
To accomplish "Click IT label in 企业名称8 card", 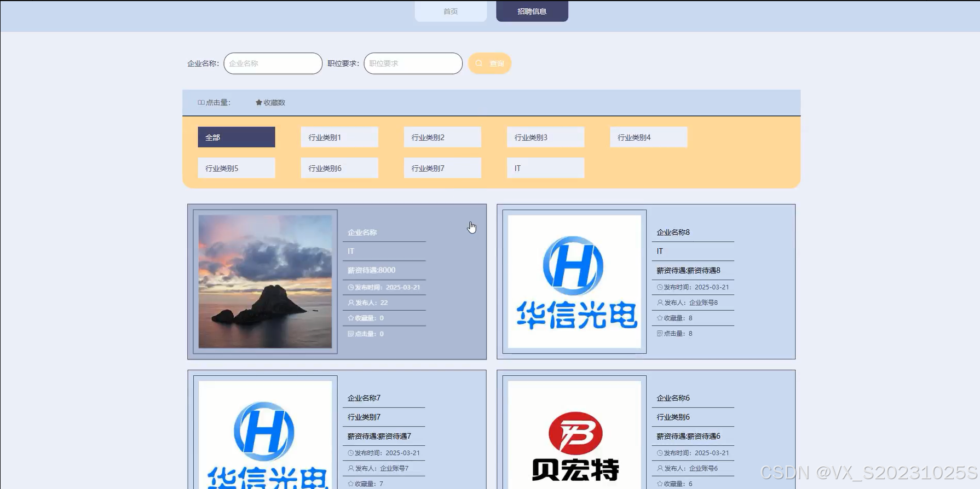I will 660,251.
